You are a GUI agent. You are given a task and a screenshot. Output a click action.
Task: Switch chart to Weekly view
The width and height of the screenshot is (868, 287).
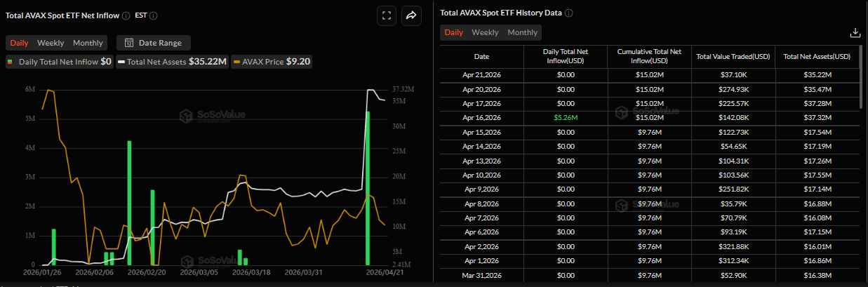pos(51,43)
